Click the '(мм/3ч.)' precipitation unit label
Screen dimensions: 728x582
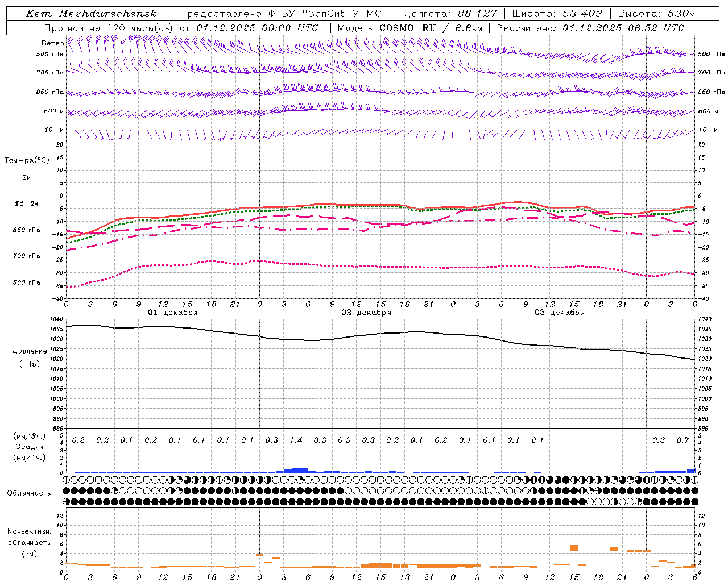point(30,436)
